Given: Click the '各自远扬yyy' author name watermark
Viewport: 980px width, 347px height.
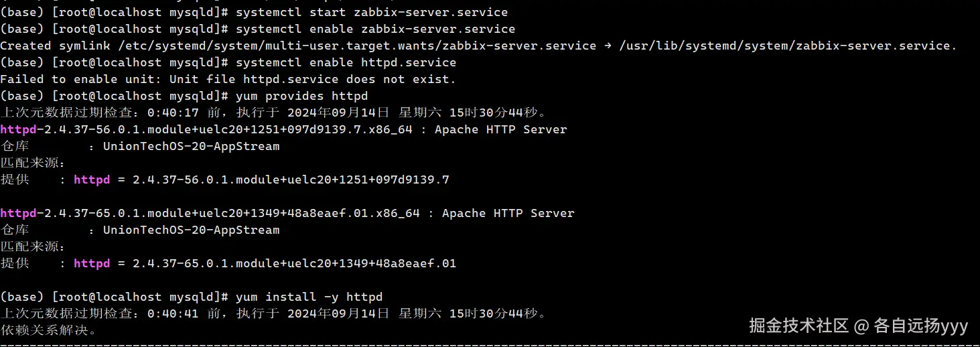Looking at the screenshot, I should coord(921,326).
